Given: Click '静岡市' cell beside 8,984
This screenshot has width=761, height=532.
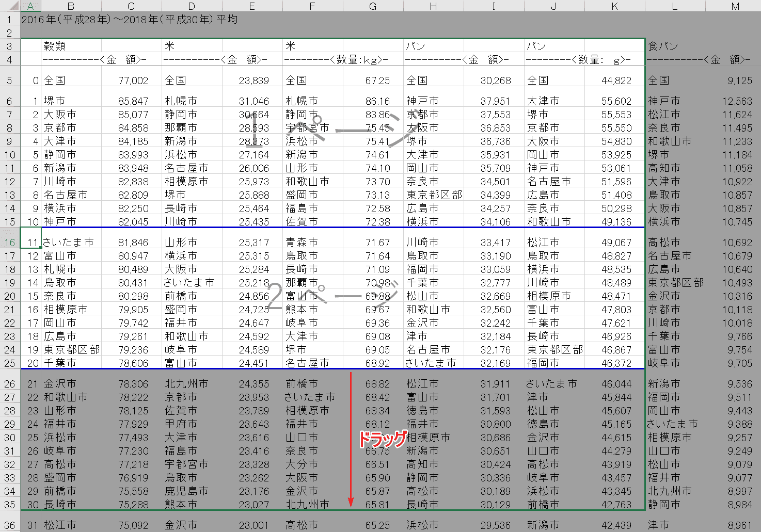Looking at the screenshot, I should click(675, 505).
